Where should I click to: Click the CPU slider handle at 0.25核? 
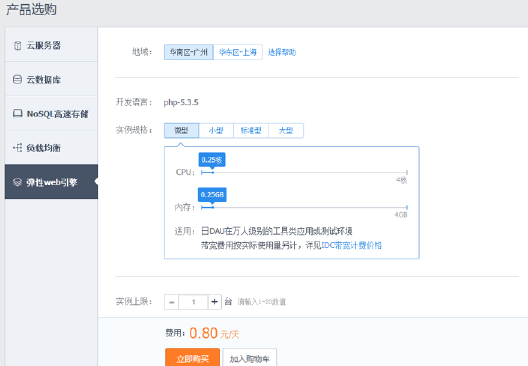213,172
